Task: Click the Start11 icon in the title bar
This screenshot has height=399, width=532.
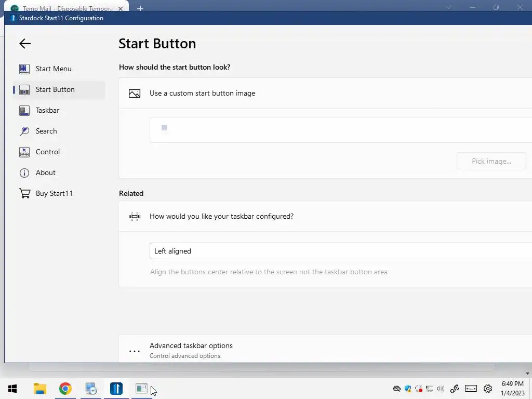Action: point(13,18)
